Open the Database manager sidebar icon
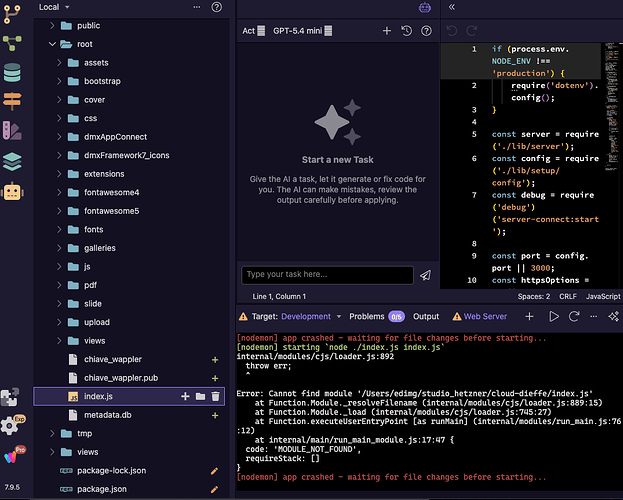 [12, 73]
